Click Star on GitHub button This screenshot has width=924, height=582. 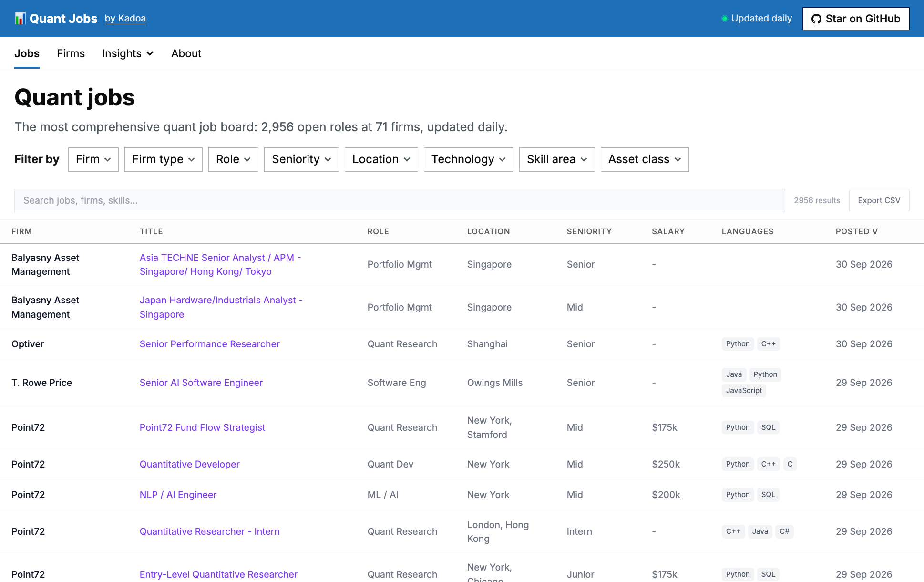pos(856,19)
